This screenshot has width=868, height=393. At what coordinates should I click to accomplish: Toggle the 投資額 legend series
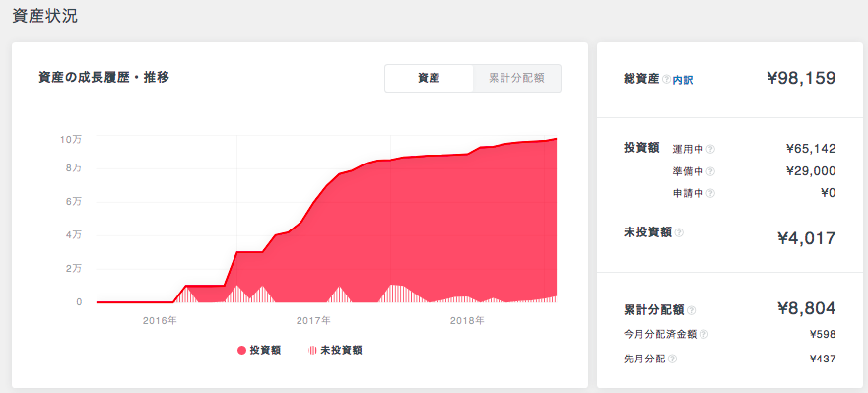point(258,350)
